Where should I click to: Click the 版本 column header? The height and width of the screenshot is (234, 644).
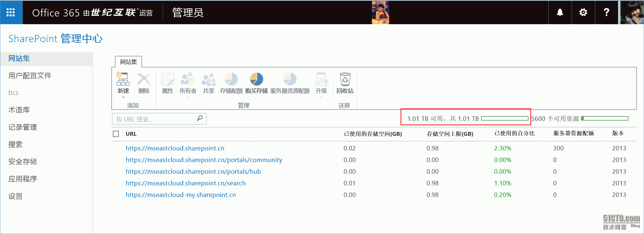pos(618,133)
